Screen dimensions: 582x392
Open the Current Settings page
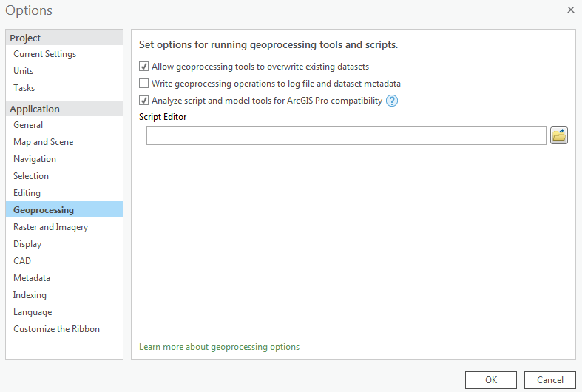[44, 54]
